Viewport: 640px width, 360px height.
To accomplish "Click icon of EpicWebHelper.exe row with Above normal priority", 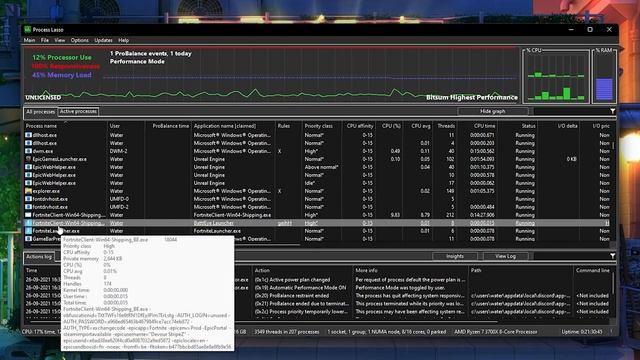I will pos(29,167).
